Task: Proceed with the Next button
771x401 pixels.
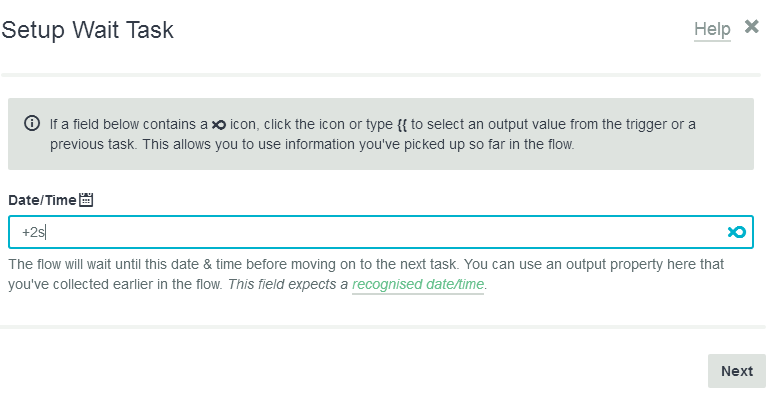Action: coord(737,371)
